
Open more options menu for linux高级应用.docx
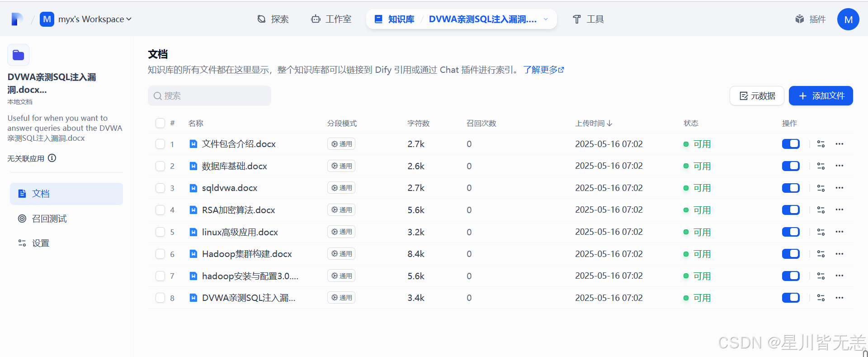click(x=840, y=232)
